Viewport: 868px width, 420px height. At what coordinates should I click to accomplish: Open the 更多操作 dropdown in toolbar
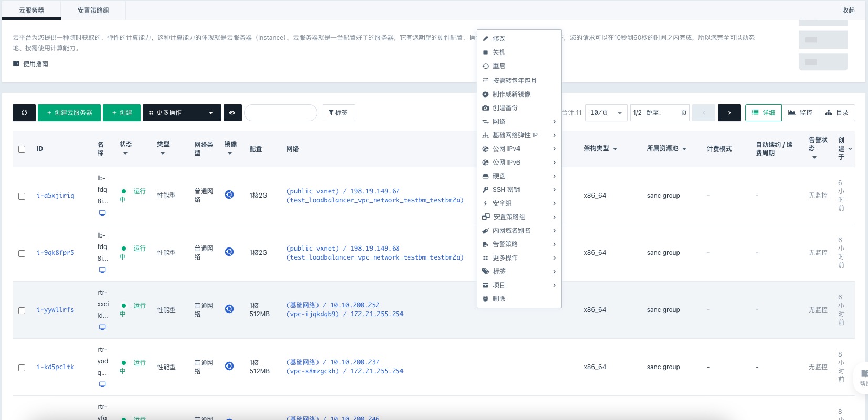(182, 113)
